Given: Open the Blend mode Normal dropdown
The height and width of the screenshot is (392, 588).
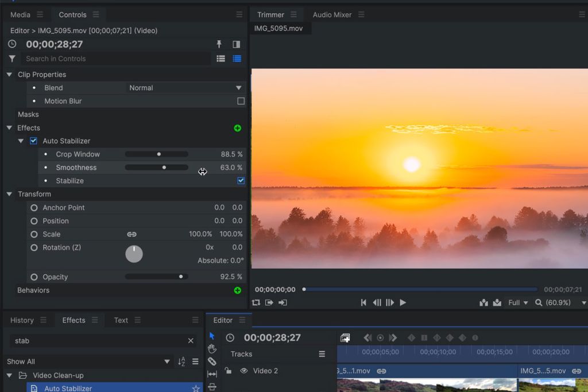Looking at the screenshot, I should (185, 88).
